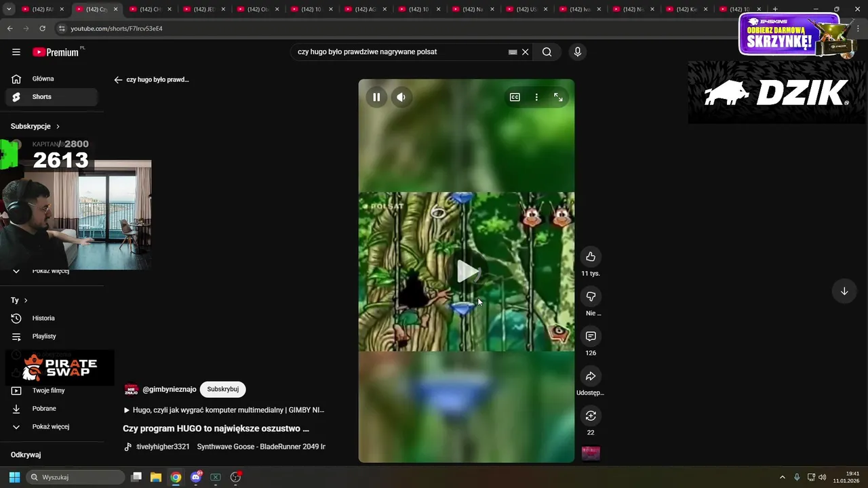
Task: Click the address bar youtube.com/shorts URL
Action: (x=117, y=28)
